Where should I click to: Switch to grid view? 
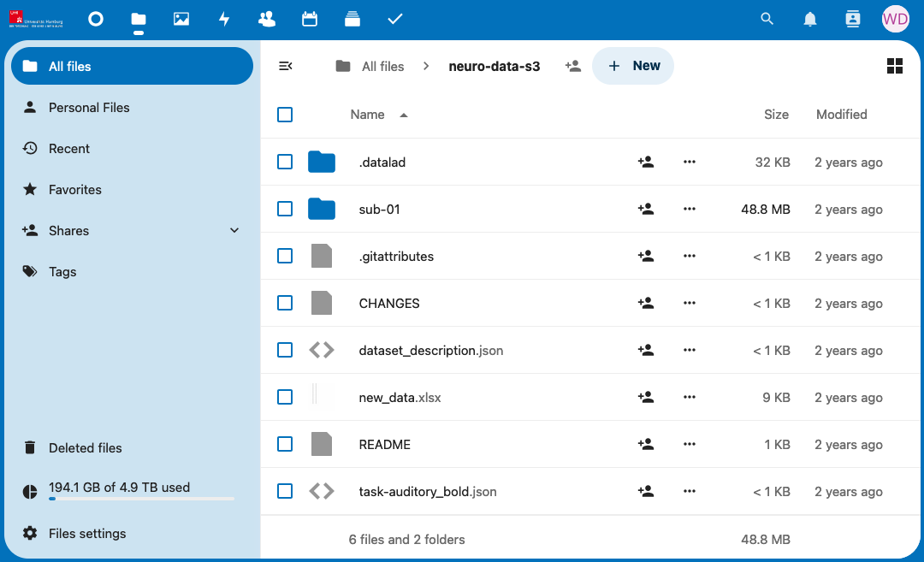pos(895,66)
